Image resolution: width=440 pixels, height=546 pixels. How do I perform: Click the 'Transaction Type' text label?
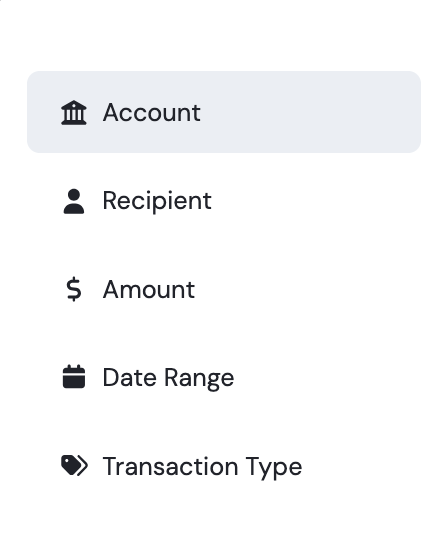coord(202,467)
